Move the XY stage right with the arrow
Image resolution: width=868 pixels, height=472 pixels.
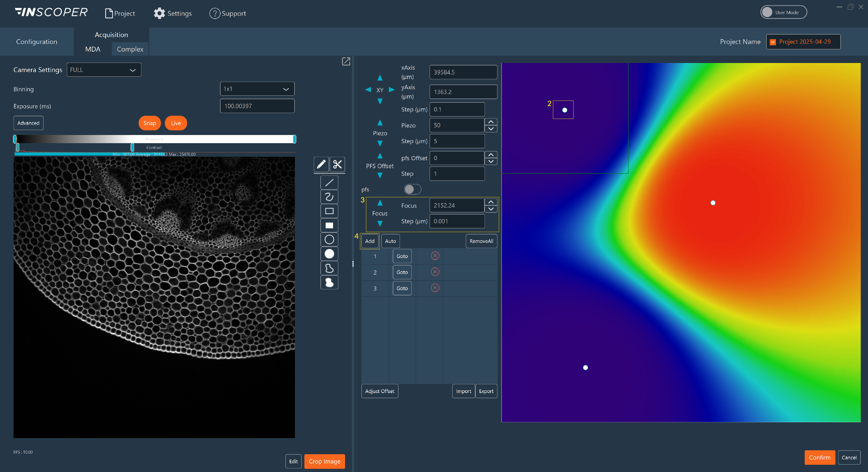[392, 90]
